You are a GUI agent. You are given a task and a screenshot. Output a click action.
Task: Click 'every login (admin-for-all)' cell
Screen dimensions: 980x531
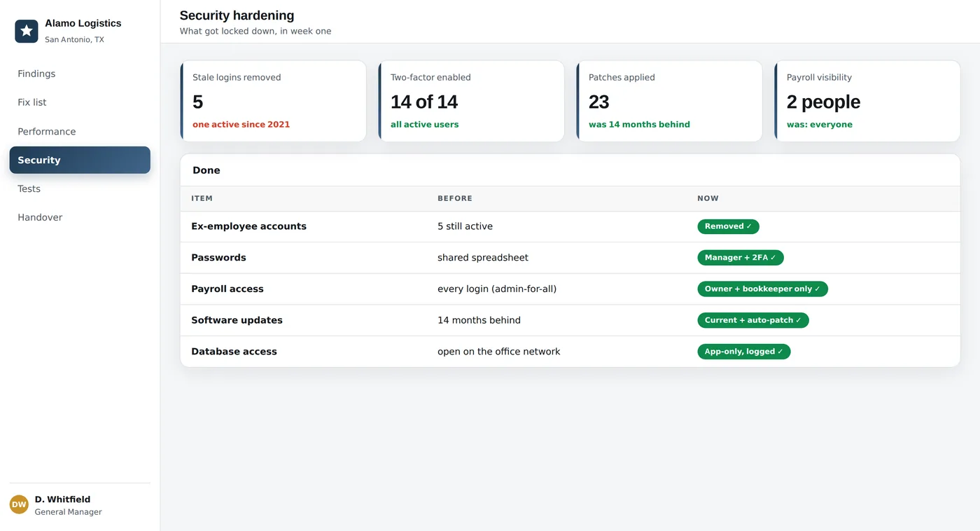[x=497, y=289]
